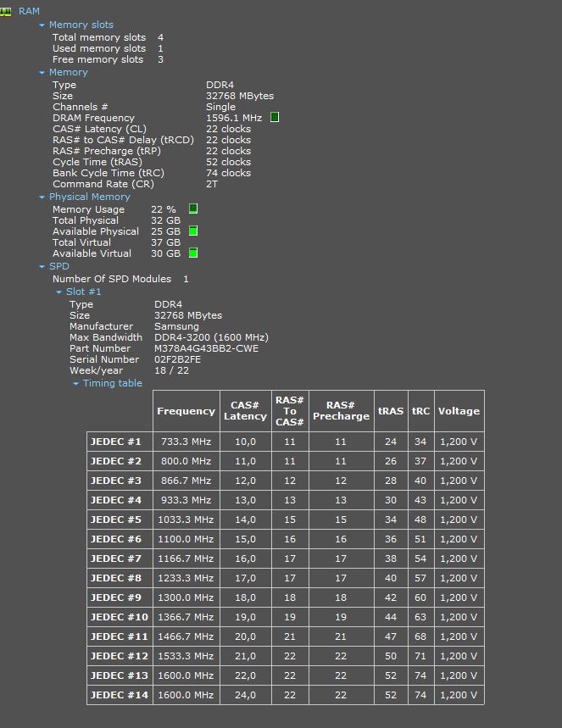Click the CAS# Latency column header
Image resolution: width=562 pixels, height=728 pixels.
pos(245,411)
